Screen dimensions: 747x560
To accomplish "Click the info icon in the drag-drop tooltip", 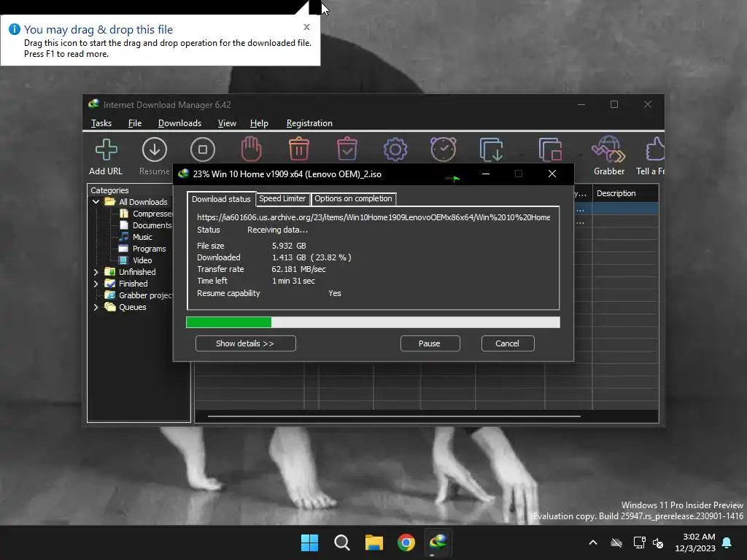I will tap(15, 29).
